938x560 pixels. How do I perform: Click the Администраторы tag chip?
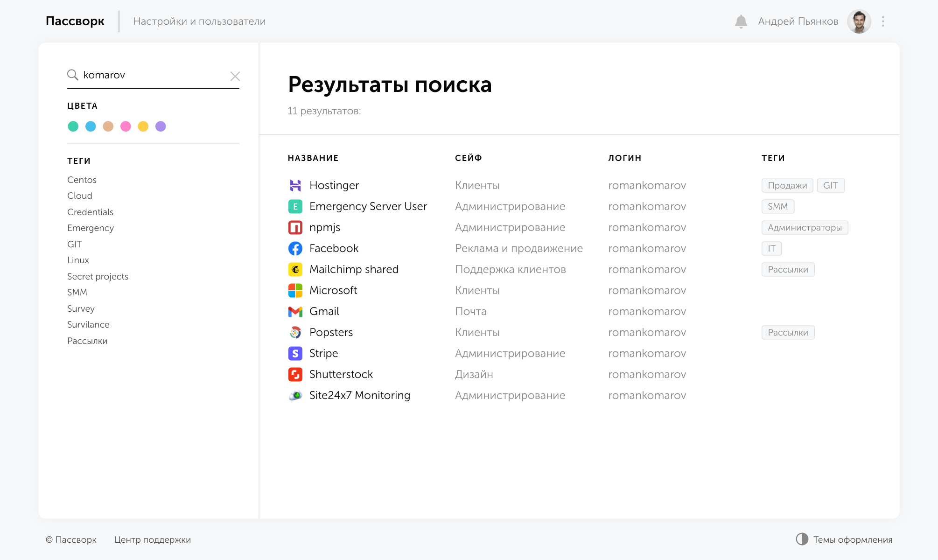tap(805, 227)
